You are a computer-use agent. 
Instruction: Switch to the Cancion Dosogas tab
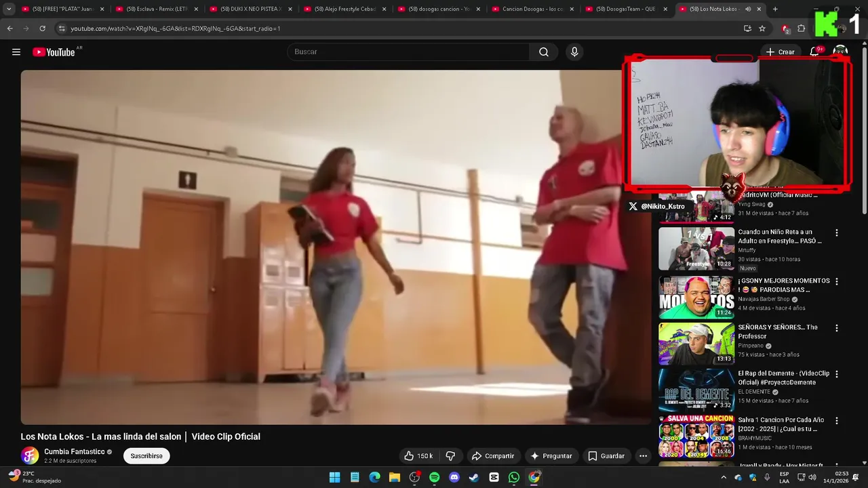[532, 9]
